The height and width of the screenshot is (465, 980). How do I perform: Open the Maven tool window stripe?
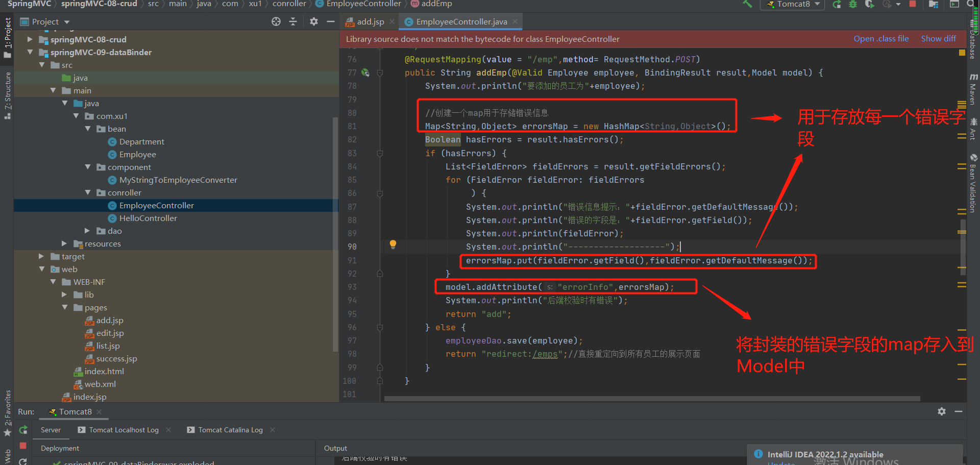pyautogui.click(x=973, y=89)
